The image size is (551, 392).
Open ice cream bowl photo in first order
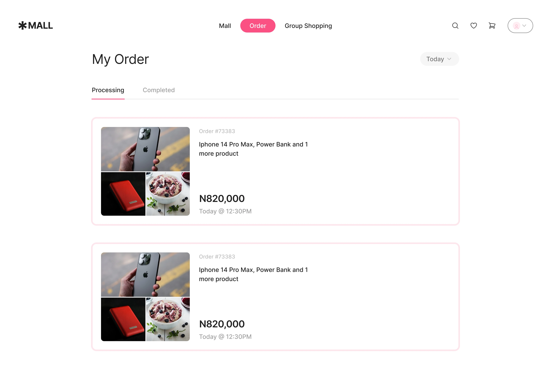(168, 194)
